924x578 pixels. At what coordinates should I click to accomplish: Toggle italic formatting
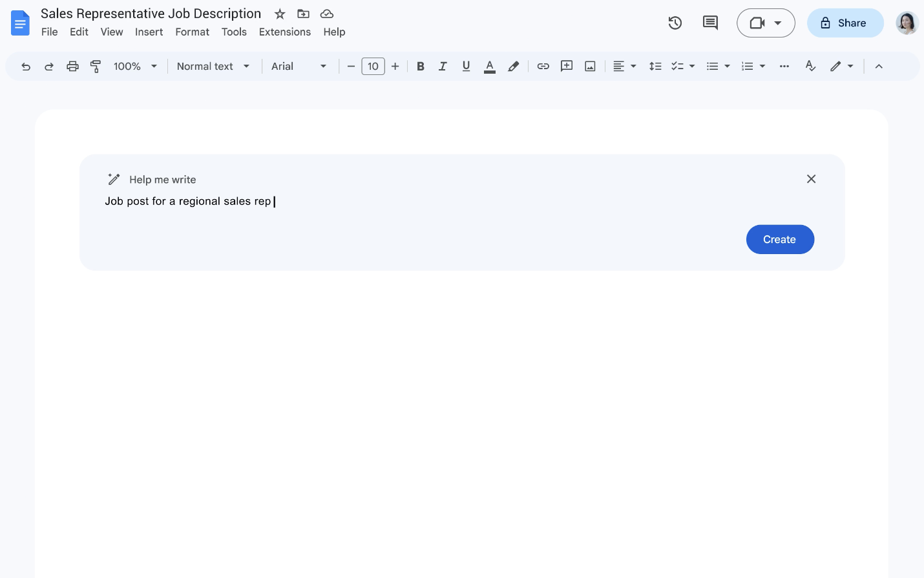(443, 67)
